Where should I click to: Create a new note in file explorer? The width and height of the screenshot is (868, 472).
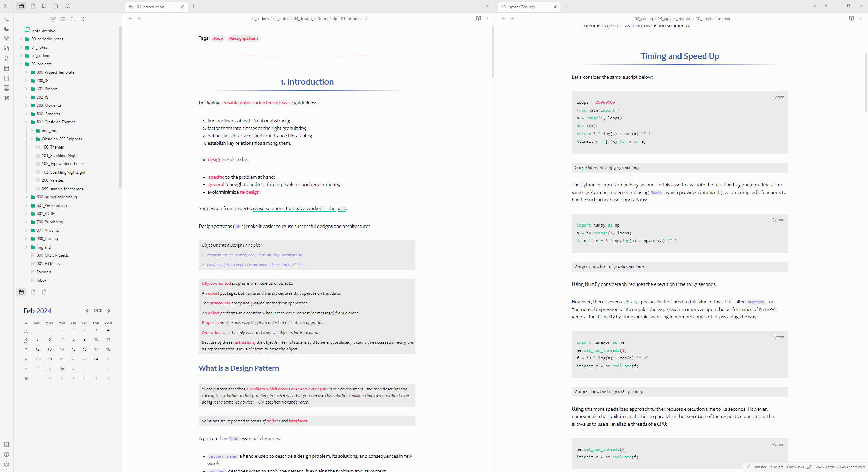point(53,19)
